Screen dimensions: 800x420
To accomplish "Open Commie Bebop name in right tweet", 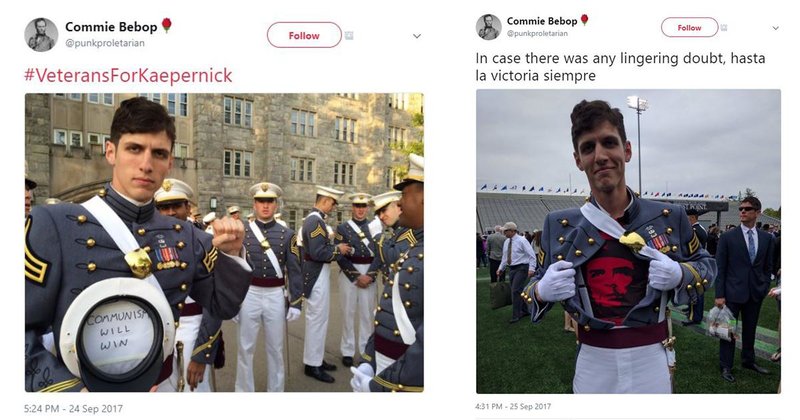I will click(x=540, y=20).
